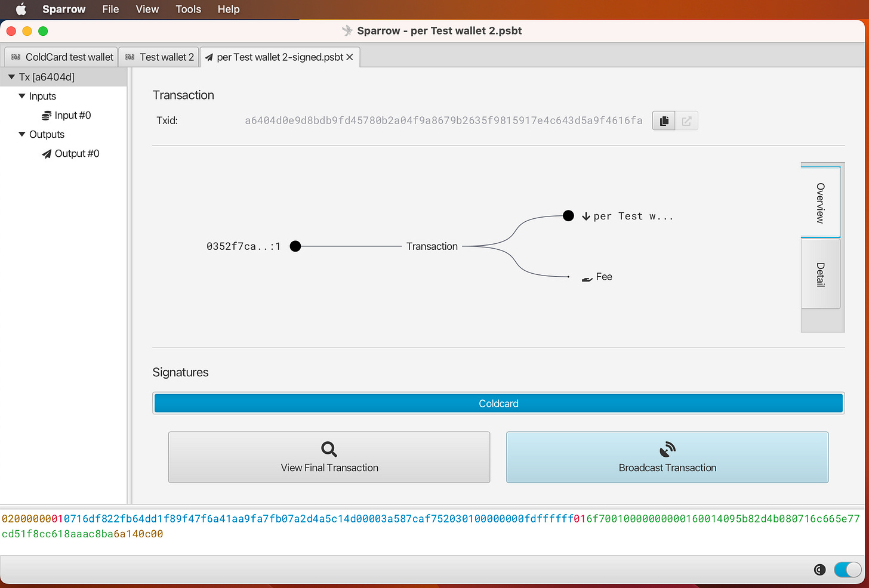Click the Fee label in the diagram

(604, 277)
